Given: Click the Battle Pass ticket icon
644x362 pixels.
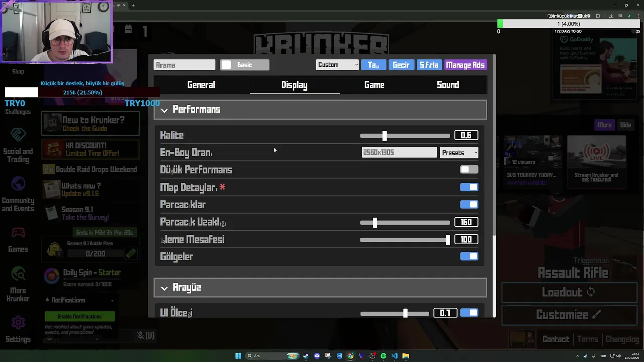Looking at the screenshot, I should pos(131,253).
